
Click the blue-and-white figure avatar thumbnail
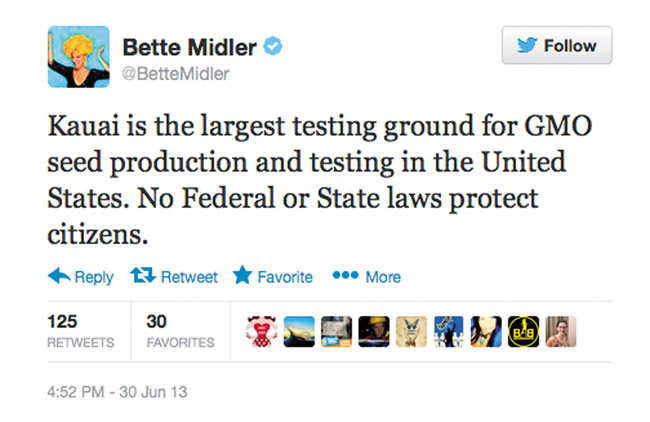(449, 332)
